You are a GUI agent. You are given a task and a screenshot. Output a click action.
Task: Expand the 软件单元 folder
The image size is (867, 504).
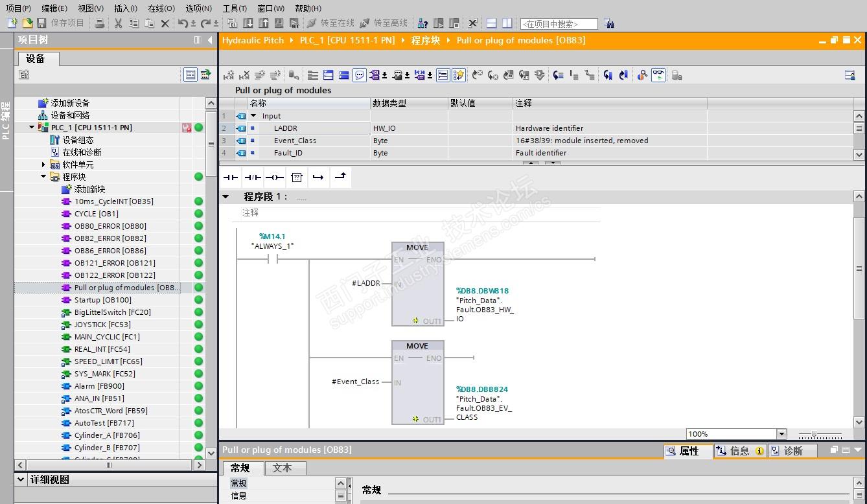tap(43, 165)
